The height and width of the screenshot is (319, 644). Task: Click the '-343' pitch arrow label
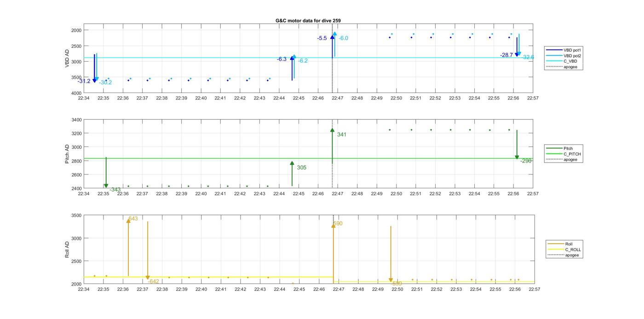tap(115, 190)
